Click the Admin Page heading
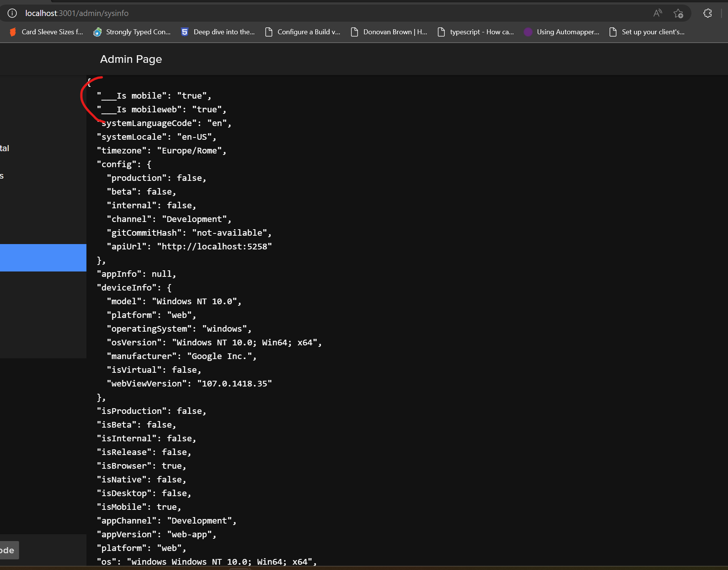 pos(131,59)
